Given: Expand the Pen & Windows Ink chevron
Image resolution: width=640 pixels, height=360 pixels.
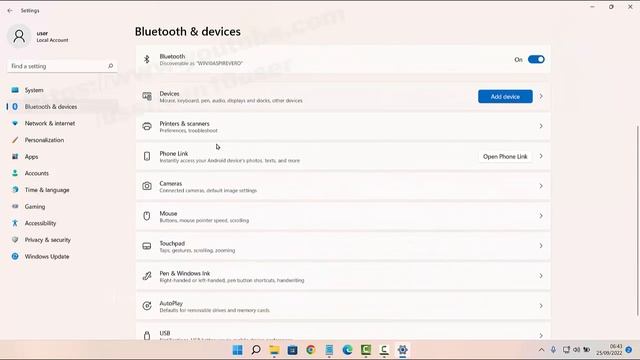Looking at the screenshot, I should (541, 276).
